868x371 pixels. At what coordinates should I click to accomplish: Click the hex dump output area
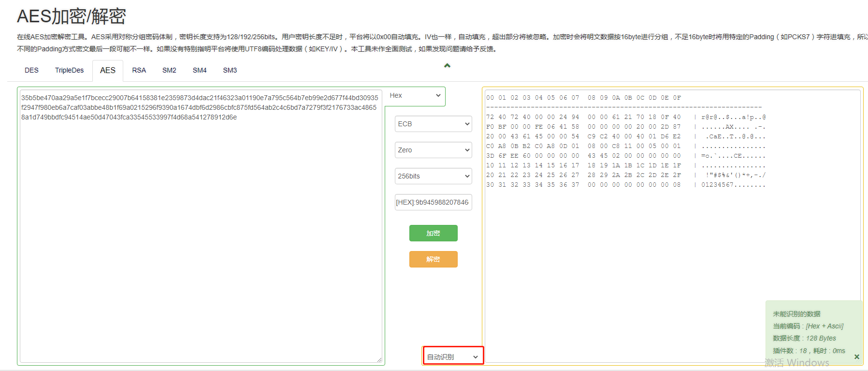672,226
